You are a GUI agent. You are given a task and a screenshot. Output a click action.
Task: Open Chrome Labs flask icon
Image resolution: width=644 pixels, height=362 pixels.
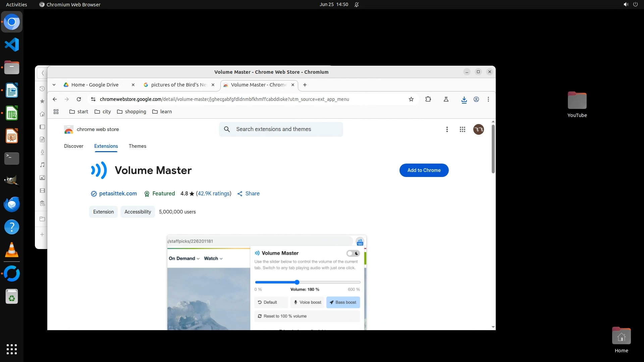446,99
